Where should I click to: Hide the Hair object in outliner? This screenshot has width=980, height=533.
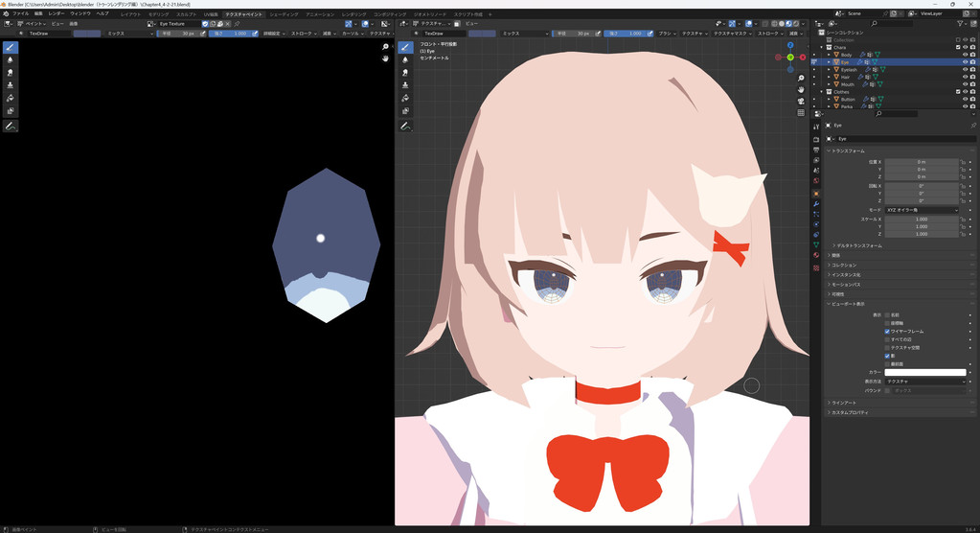pos(965,77)
